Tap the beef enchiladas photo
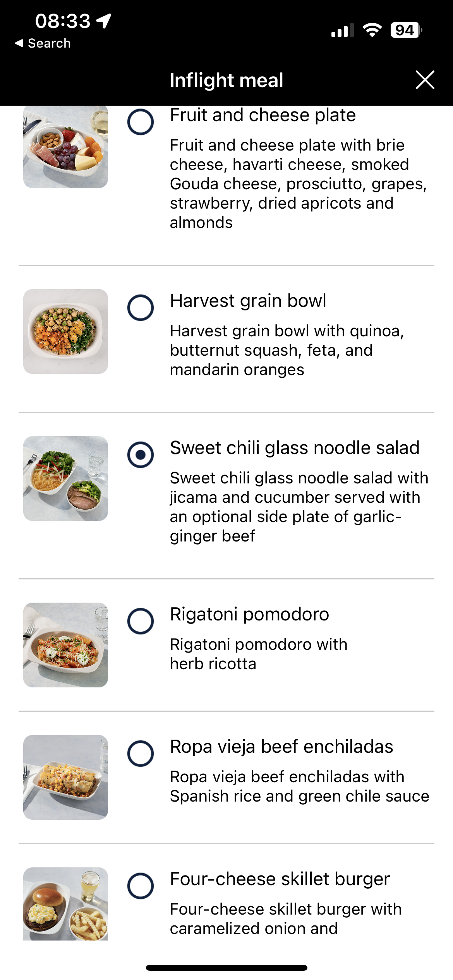Image resolution: width=453 pixels, height=980 pixels. point(65,777)
